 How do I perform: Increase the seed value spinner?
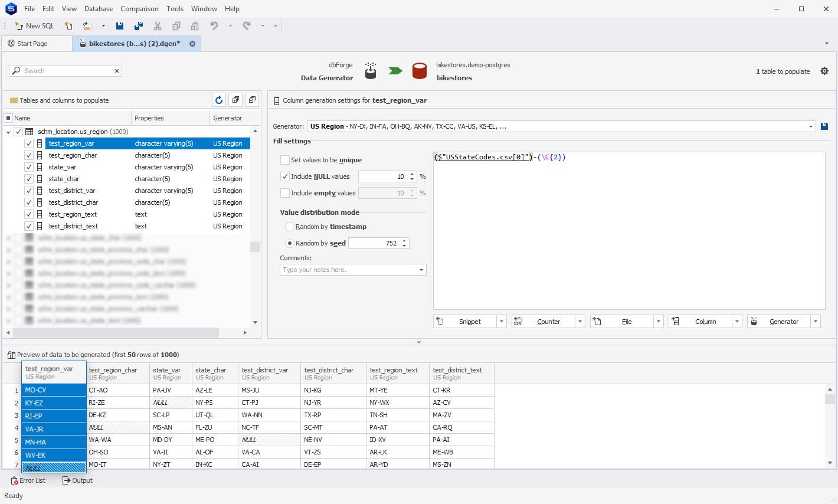point(404,241)
